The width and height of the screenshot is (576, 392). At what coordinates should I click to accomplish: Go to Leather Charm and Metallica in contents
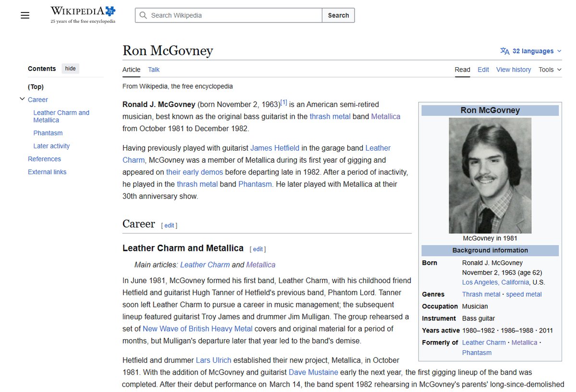61,116
